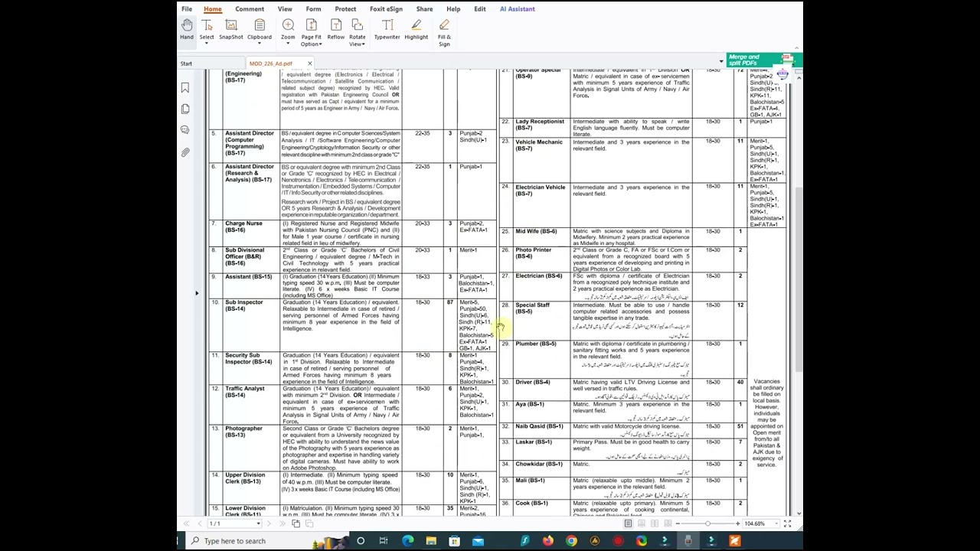Image resolution: width=980 pixels, height=551 pixels.
Task: Open the Mail app from taskbar
Action: (478, 541)
